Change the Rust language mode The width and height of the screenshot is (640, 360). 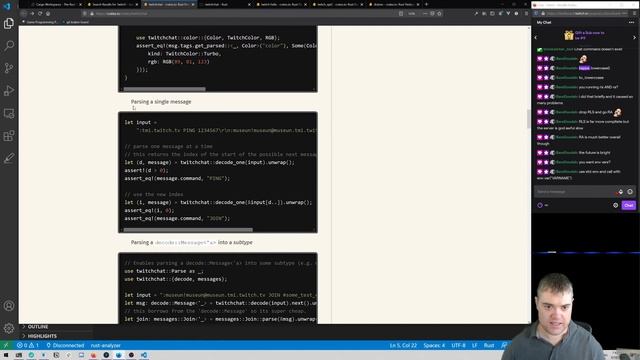tap(489, 345)
